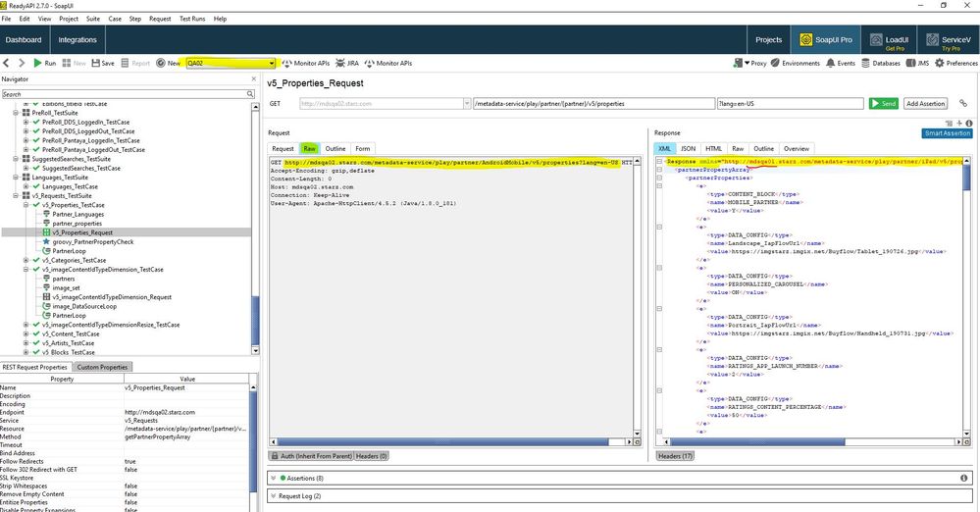The width and height of the screenshot is (980, 512).
Task: Open the Preferences gear icon
Action: point(939,63)
